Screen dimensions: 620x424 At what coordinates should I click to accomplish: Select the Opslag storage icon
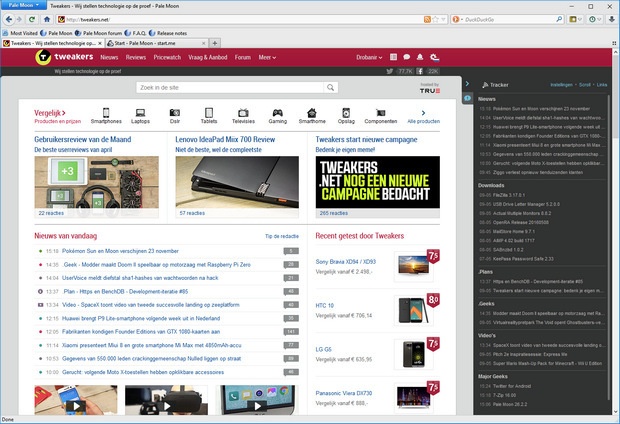pos(346,113)
